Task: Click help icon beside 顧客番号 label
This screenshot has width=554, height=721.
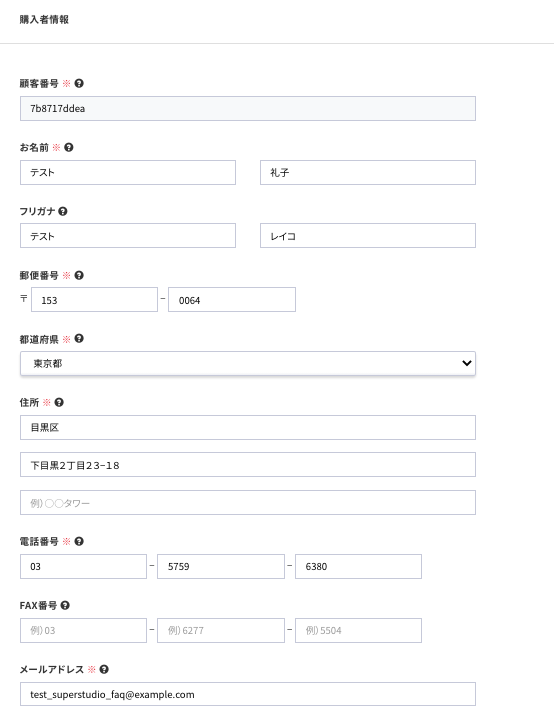Action: (x=79, y=83)
